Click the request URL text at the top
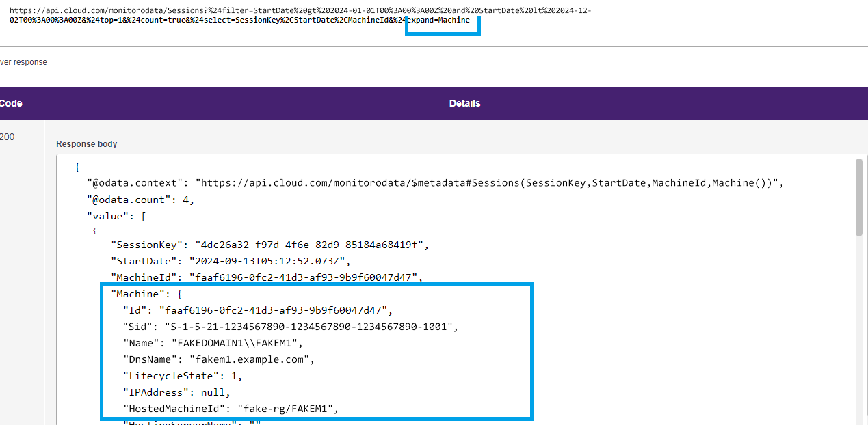 [300, 16]
